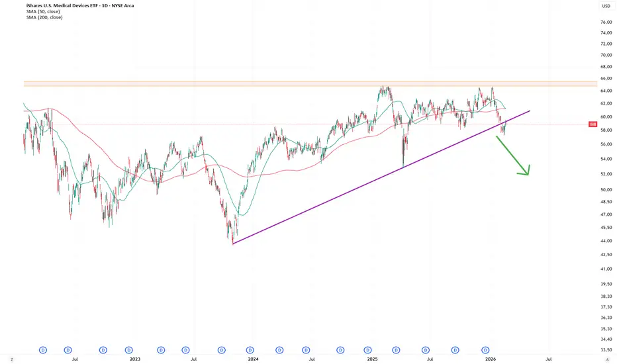
Task: Toggle the auto-scale A button at bottom-right
Action: tap(606, 359)
